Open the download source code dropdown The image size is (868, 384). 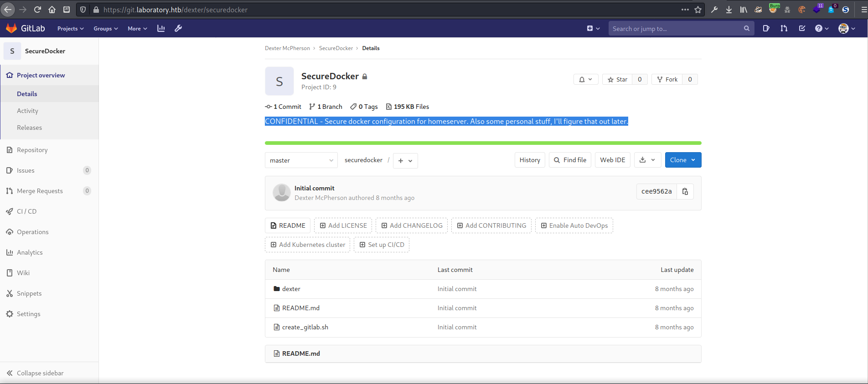click(x=647, y=160)
